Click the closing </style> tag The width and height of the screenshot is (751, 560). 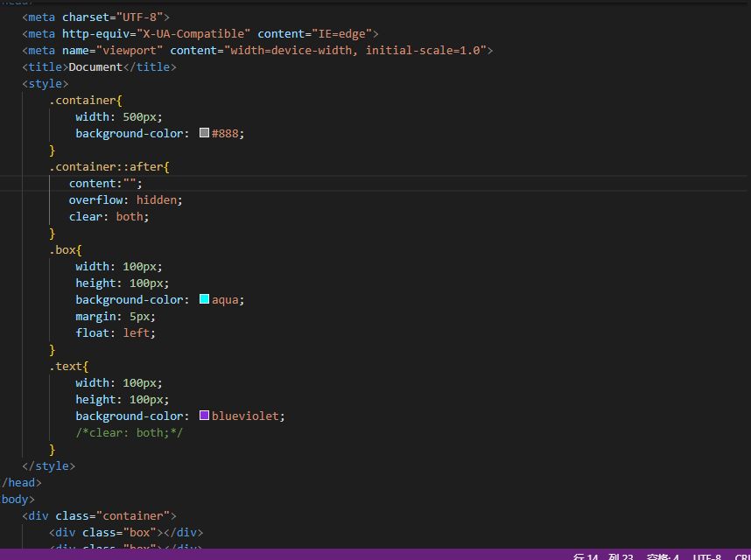(49, 465)
